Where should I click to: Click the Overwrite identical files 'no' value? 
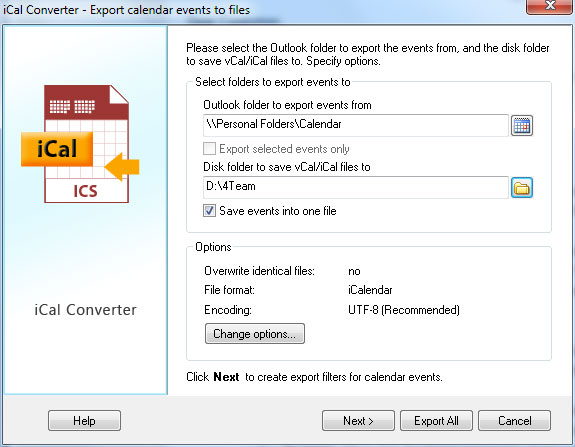[x=354, y=271]
